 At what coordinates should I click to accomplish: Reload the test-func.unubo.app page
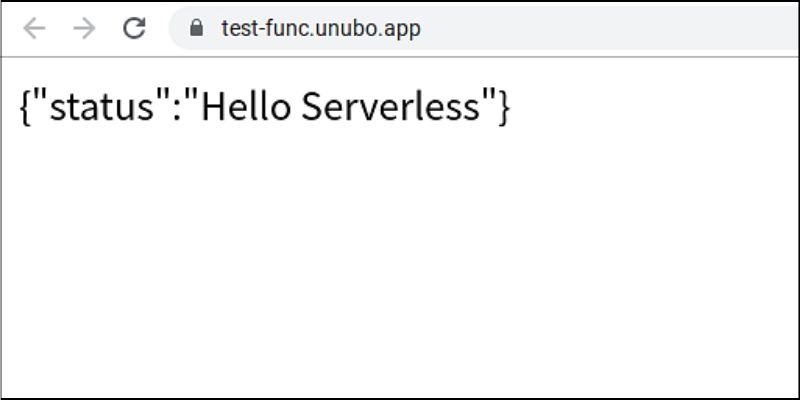[135, 28]
